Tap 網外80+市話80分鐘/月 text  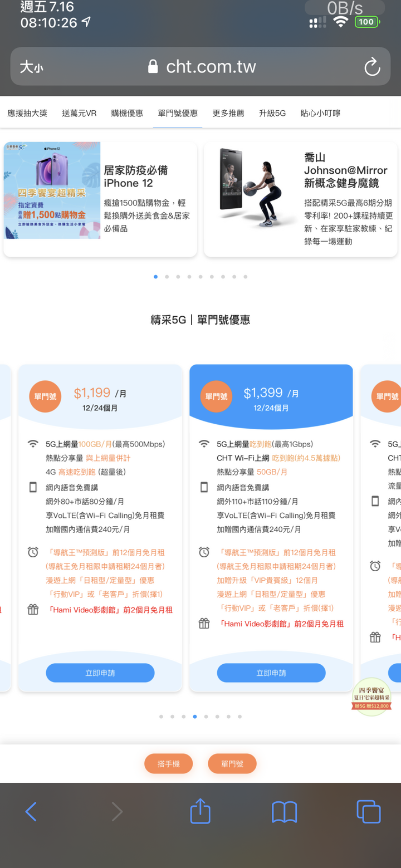click(85, 501)
